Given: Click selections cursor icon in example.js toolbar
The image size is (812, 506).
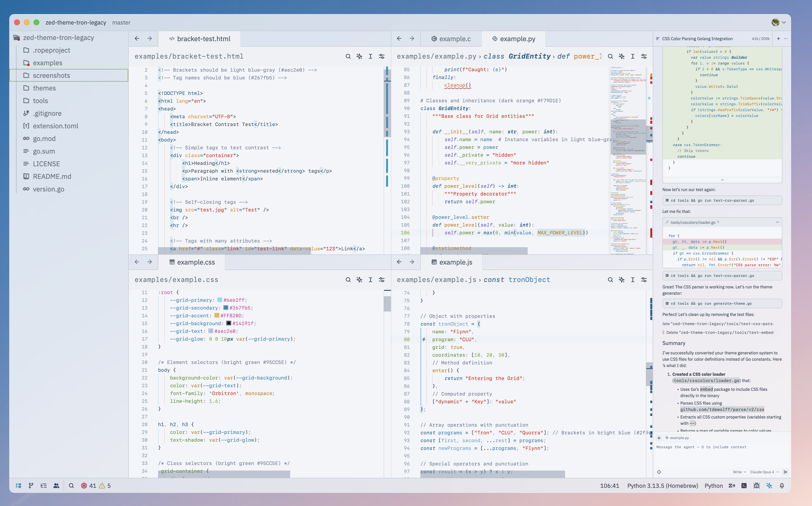Looking at the screenshot, I should click(633, 280).
